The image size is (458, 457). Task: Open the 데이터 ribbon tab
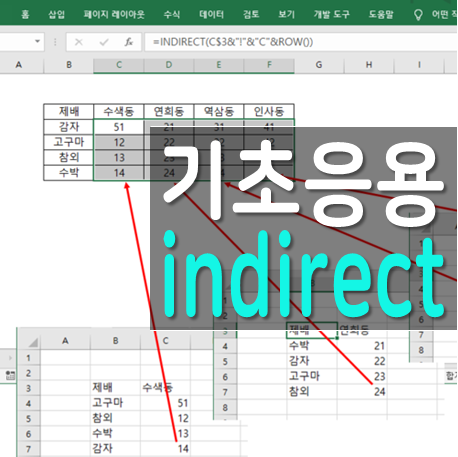211,14
